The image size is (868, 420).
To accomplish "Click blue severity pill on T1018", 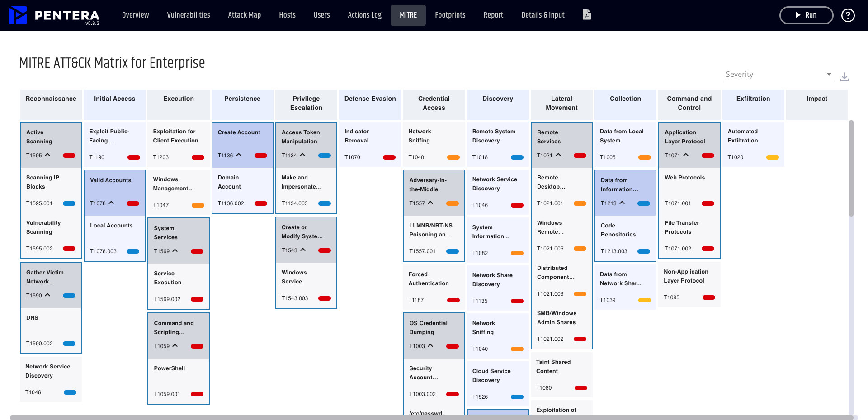I will click(517, 157).
